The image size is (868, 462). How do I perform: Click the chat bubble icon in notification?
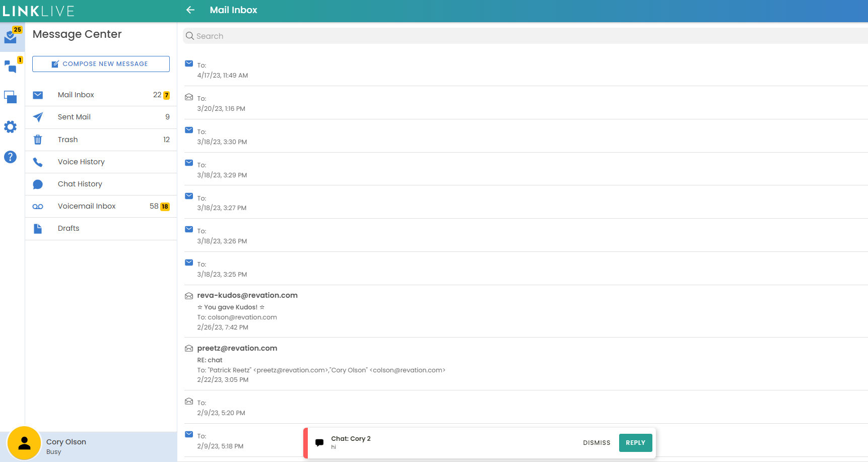[x=319, y=443]
